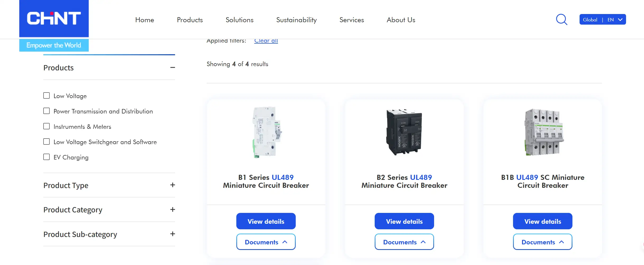This screenshot has width=644, height=265.
Task: Check the Low Voltage filter
Action: (x=46, y=95)
